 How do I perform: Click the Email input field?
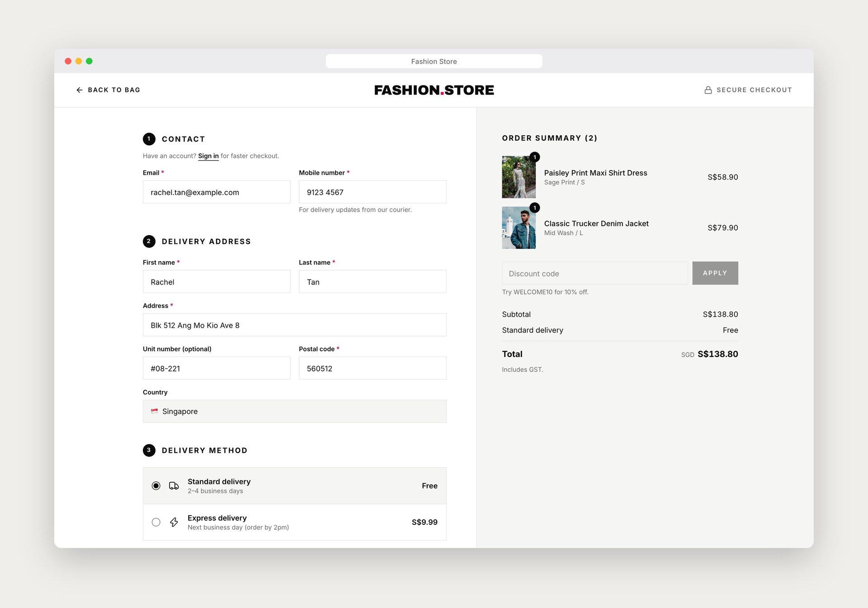click(217, 192)
